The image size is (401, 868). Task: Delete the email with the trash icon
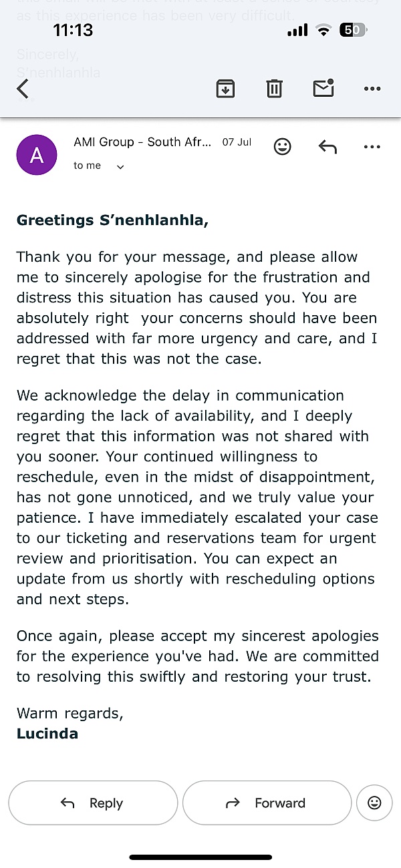coord(274,89)
